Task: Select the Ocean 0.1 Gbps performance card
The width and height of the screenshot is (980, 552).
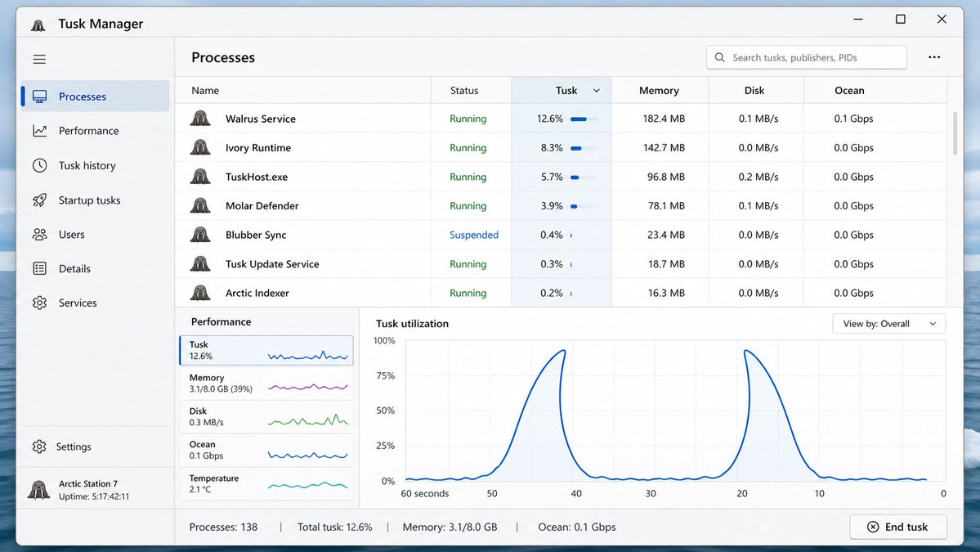Action: click(x=266, y=450)
